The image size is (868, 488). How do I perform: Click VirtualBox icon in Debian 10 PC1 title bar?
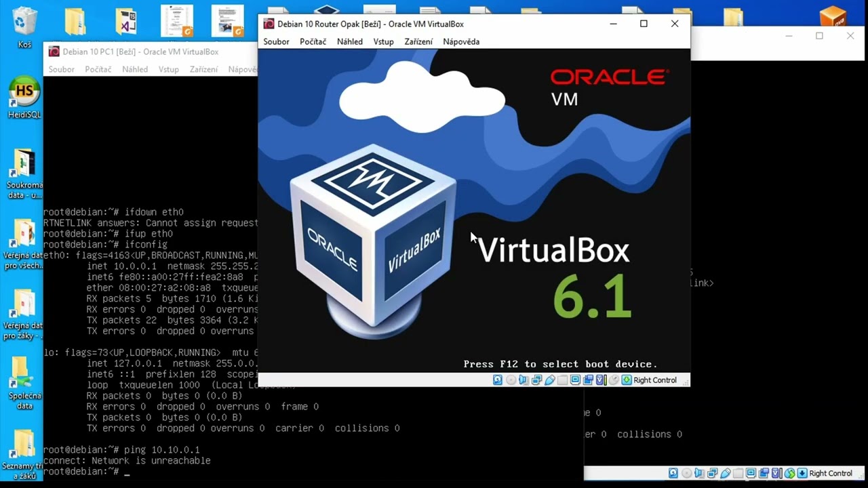54,52
